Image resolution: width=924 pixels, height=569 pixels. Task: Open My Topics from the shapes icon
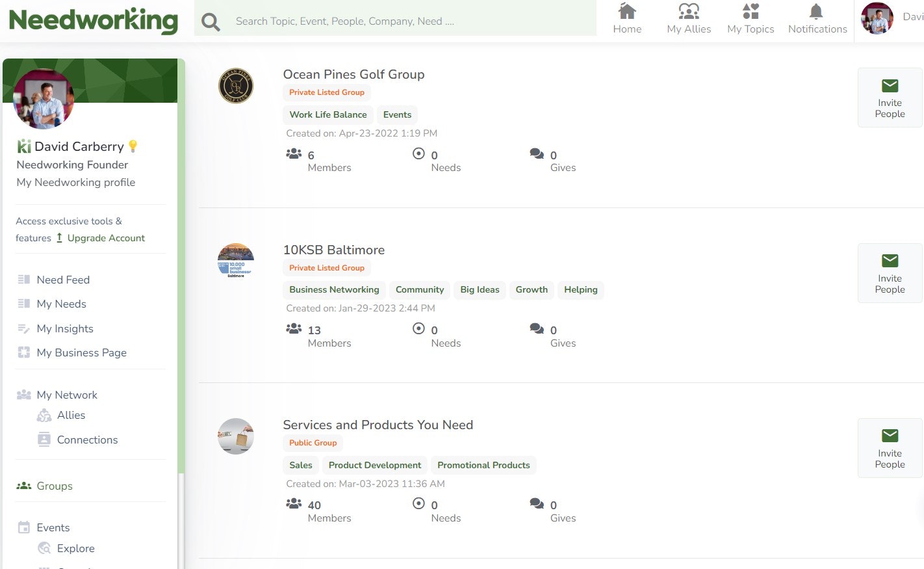click(751, 11)
